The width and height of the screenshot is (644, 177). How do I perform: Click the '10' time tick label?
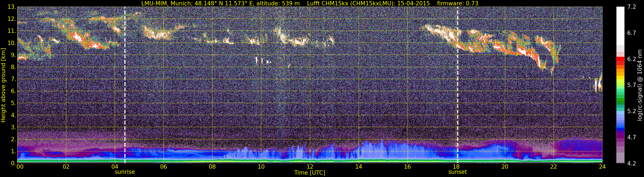coord(261,167)
